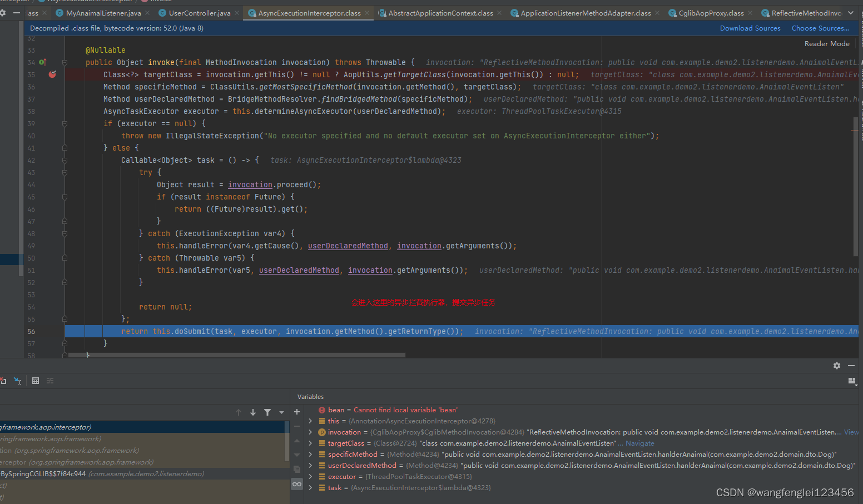Remove watch with minus icon

(x=297, y=426)
